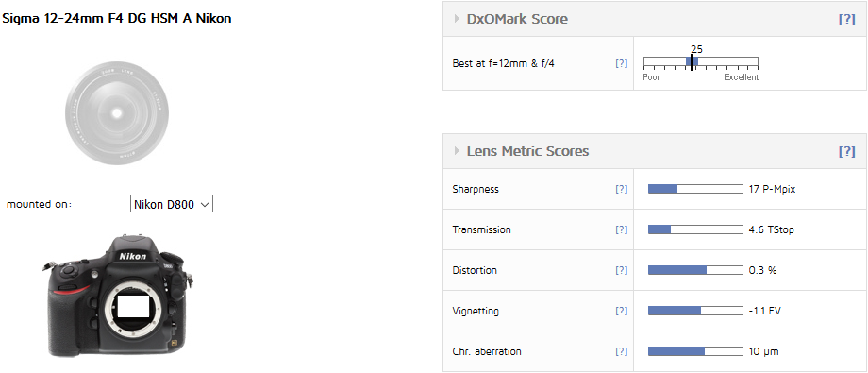Click help icon beside Sharpness
The image size is (868, 373).
tap(622, 189)
